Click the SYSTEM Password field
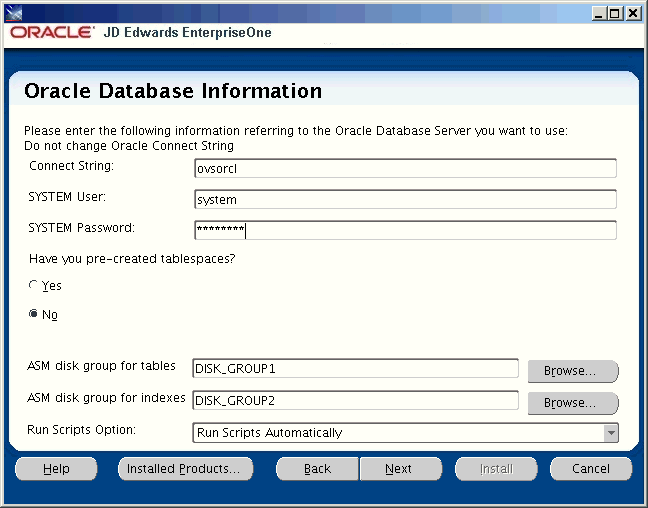This screenshot has width=648, height=508. 405,230
